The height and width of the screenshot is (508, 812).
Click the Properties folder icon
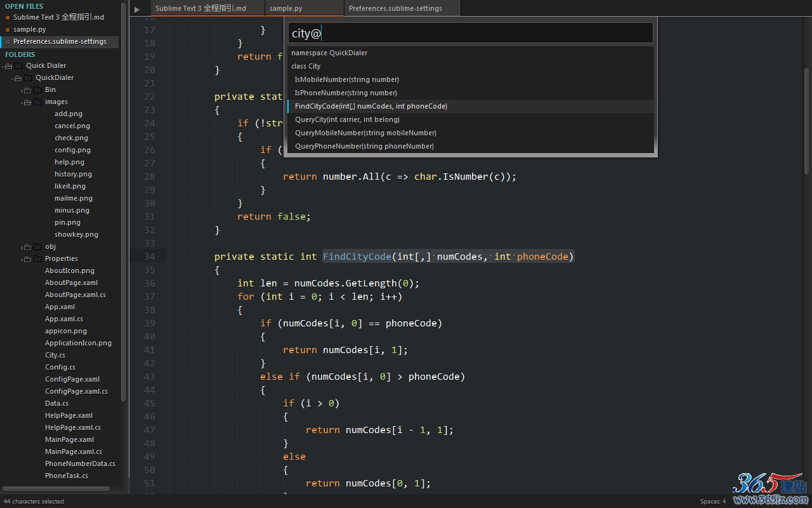tap(37, 259)
